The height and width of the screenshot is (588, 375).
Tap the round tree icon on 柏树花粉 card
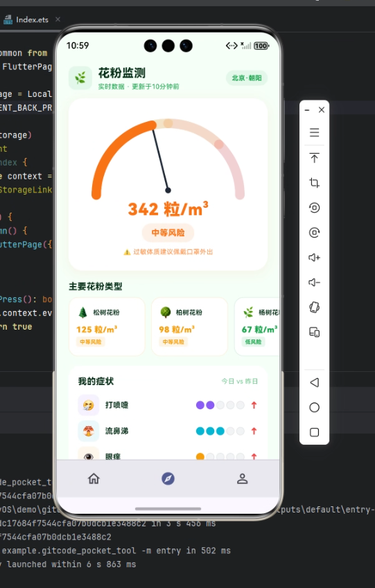click(165, 312)
